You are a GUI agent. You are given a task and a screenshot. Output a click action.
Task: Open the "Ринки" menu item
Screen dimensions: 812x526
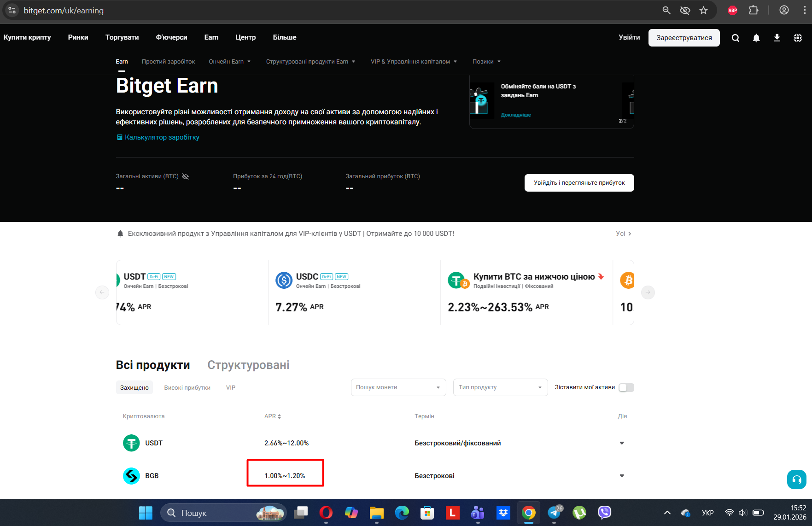click(78, 37)
